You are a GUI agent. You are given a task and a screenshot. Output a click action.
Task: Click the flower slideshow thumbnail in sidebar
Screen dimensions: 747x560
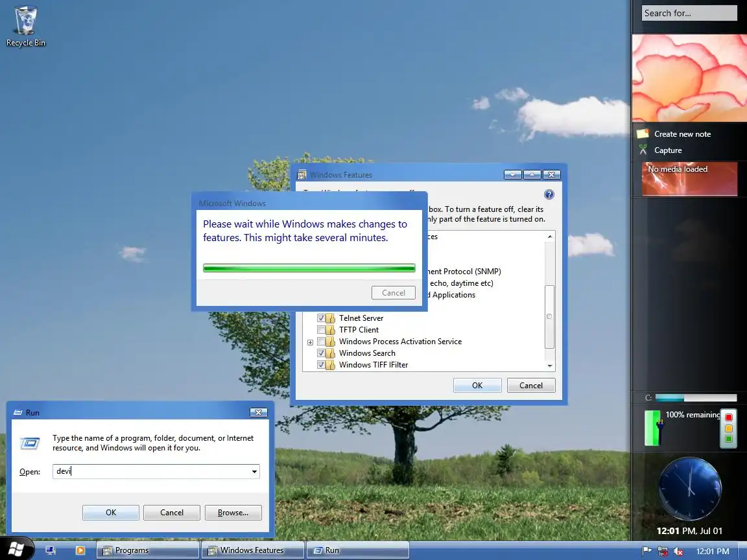click(x=689, y=78)
